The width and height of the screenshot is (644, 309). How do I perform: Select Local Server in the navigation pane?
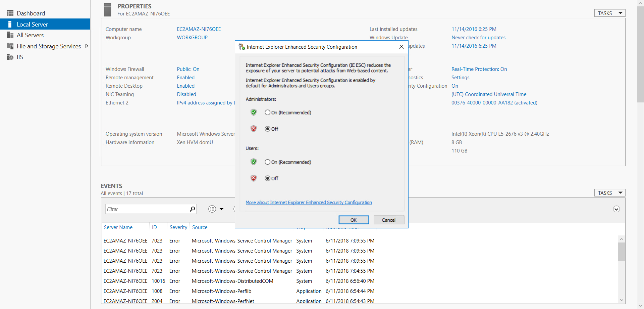[x=32, y=24]
